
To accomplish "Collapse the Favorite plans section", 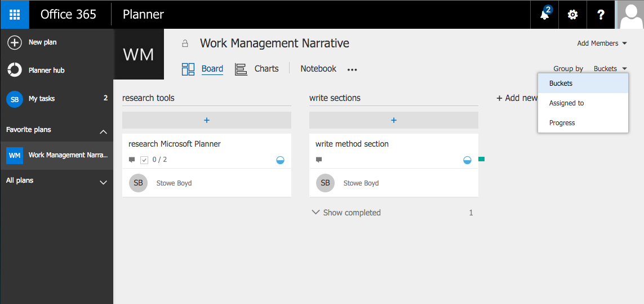I will [x=104, y=131].
